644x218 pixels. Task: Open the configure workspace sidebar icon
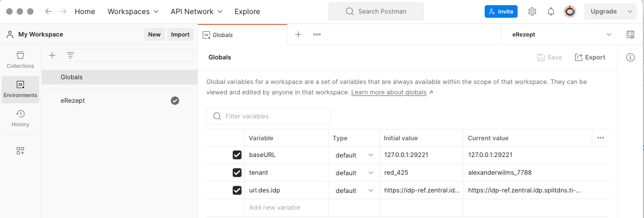(20, 151)
